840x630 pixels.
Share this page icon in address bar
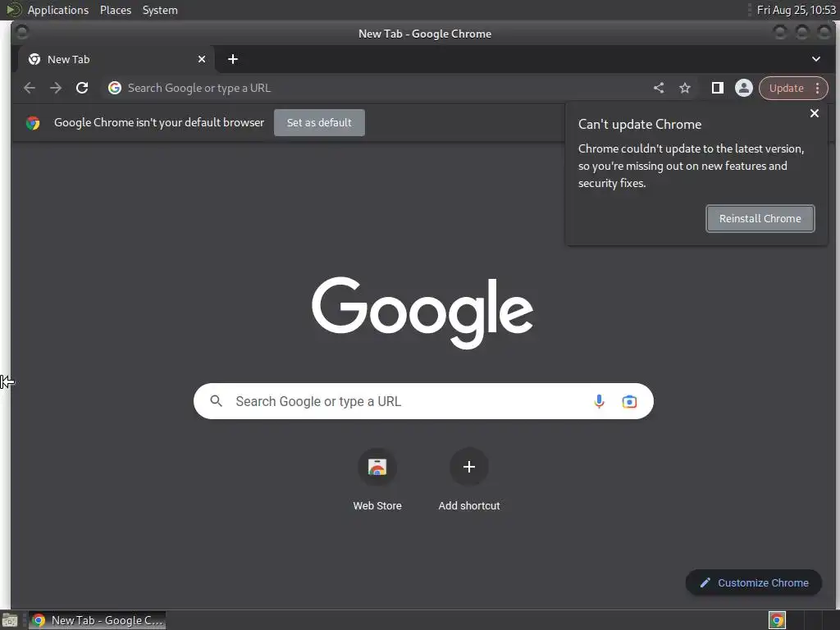659,88
